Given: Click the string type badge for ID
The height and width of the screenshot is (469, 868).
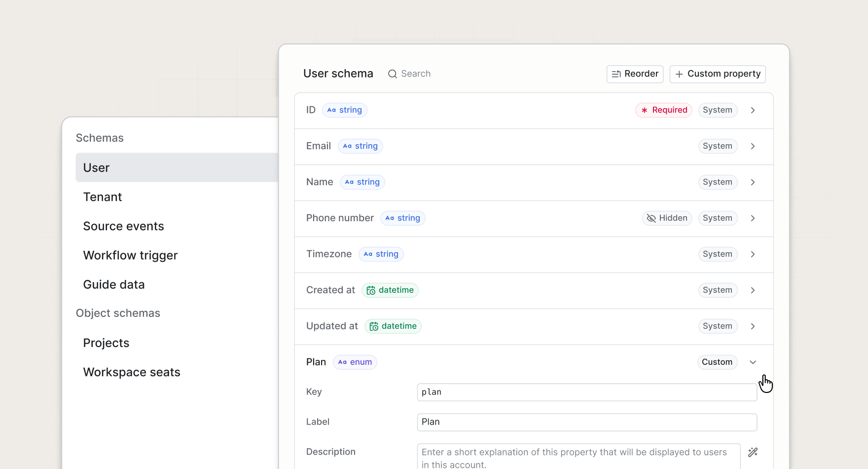Looking at the screenshot, I should (x=345, y=110).
